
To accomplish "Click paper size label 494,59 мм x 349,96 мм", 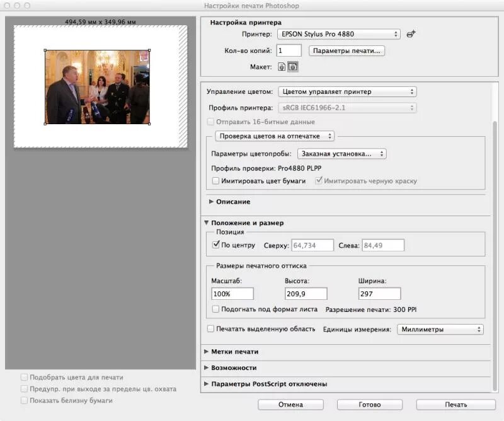I will pos(100,22).
